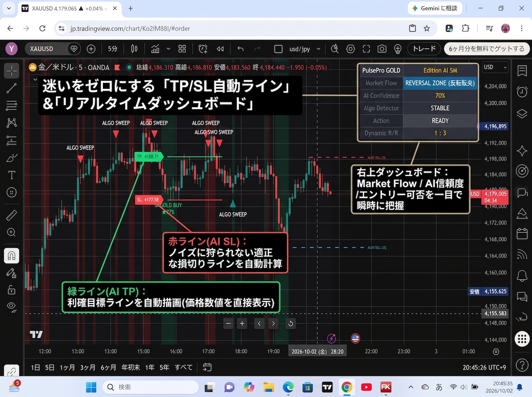Select the すべて date range
Screen dimensions: 532x397
click(184, 367)
